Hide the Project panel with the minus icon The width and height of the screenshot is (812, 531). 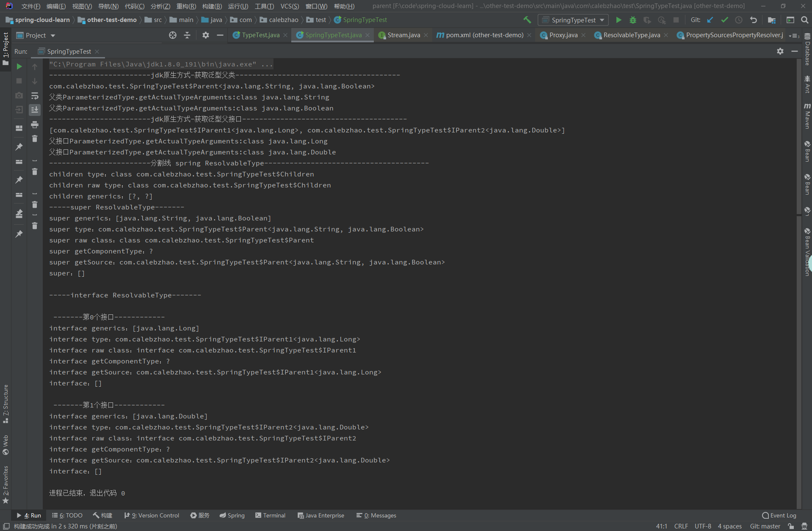point(220,36)
